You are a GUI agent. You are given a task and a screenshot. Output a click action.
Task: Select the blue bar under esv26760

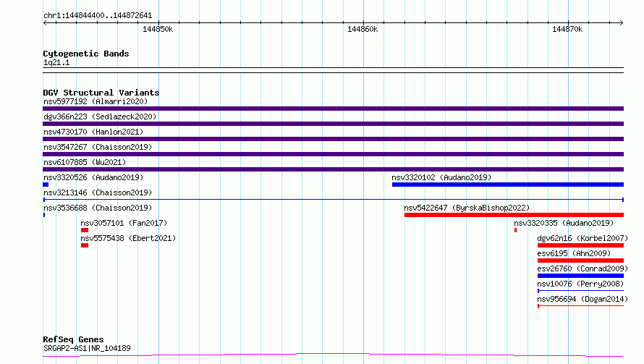[581, 276]
